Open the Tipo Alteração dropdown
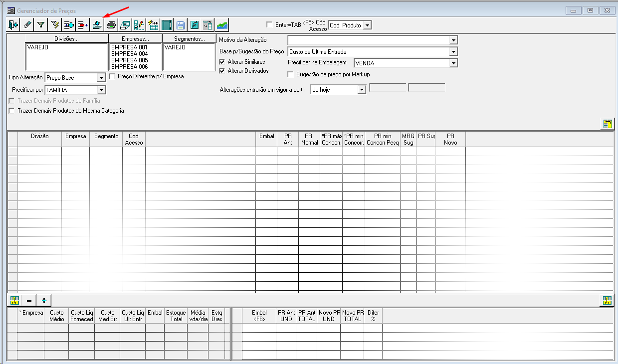Screen dimensions: 618x364 click(101, 78)
